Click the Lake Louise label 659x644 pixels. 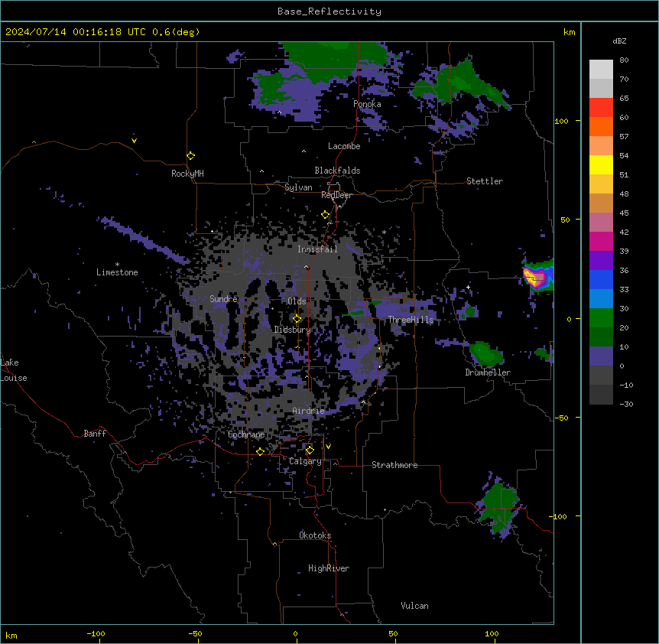pos(14,370)
